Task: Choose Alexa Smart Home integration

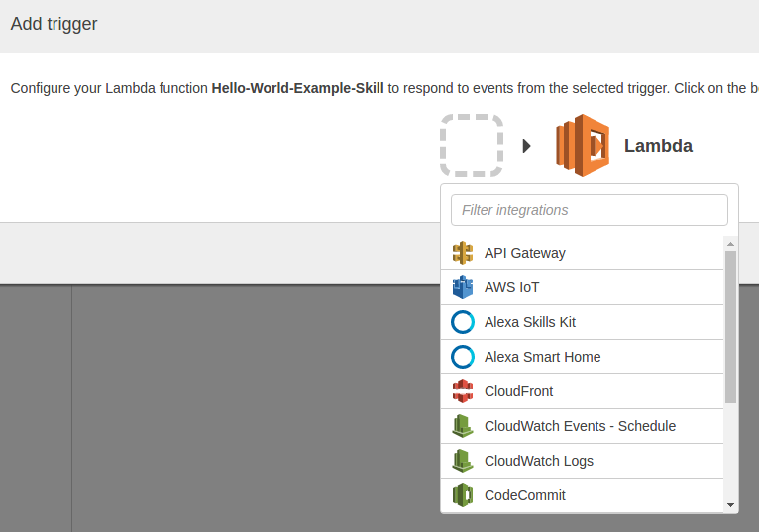Action: pos(582,357)
